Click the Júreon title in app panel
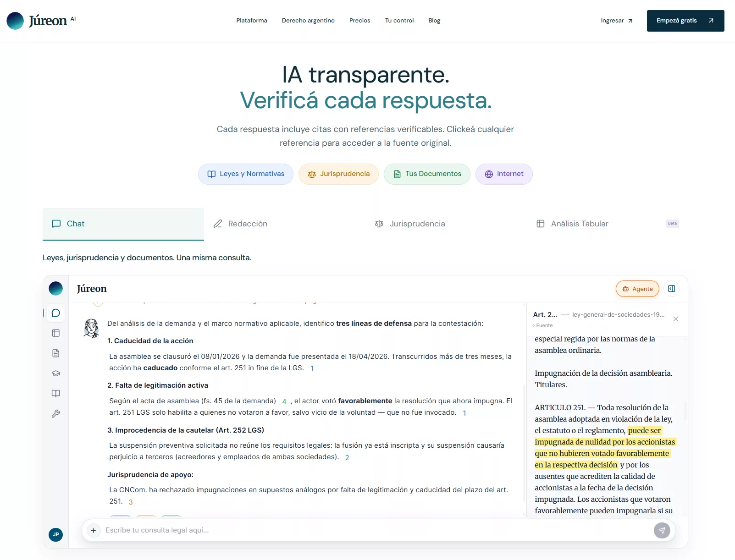The width and height of the screenshot is (735, 560). [92, 289]
